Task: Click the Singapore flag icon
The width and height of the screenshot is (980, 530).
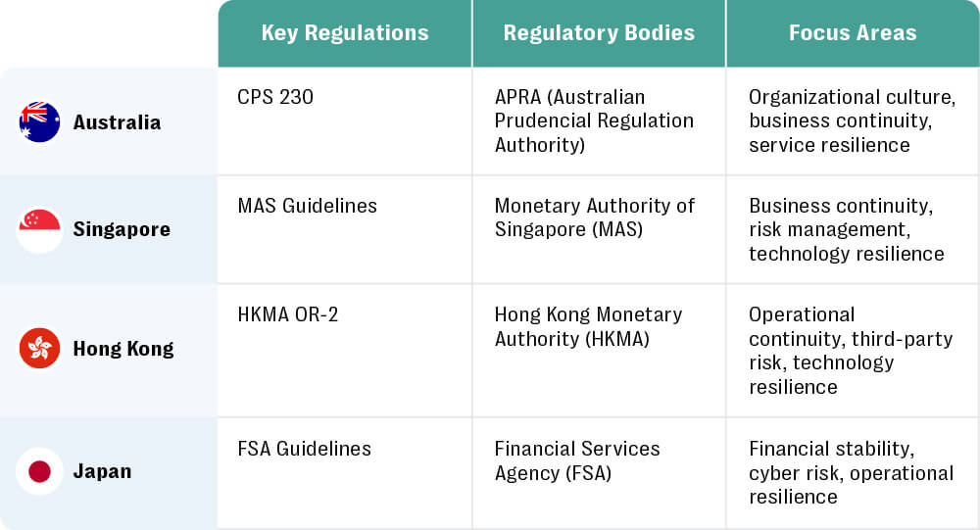Action: (39, 229)
